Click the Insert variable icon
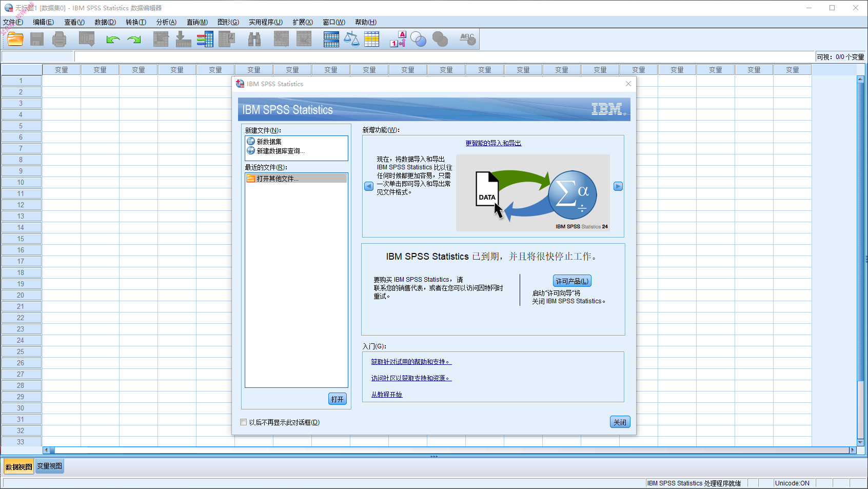Image resolution: width=868 pixels, height=489 pixels. click(x=304, y=39)
